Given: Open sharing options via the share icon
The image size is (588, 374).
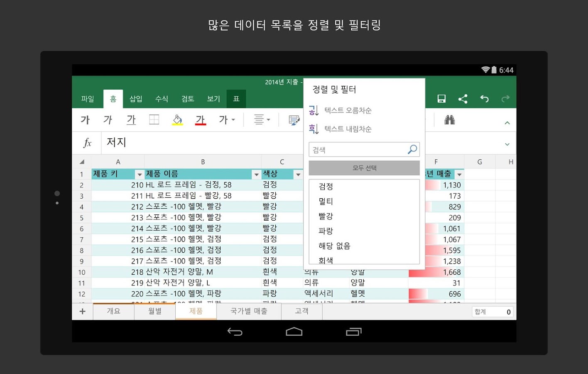Looking at the screenshot, I should [463, 98].
